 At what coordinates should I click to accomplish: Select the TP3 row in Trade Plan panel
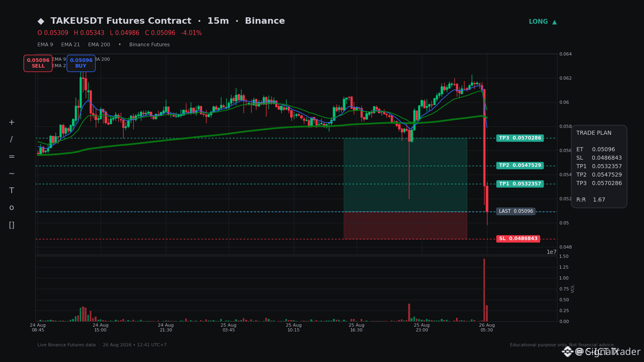(x=599, y=183)
